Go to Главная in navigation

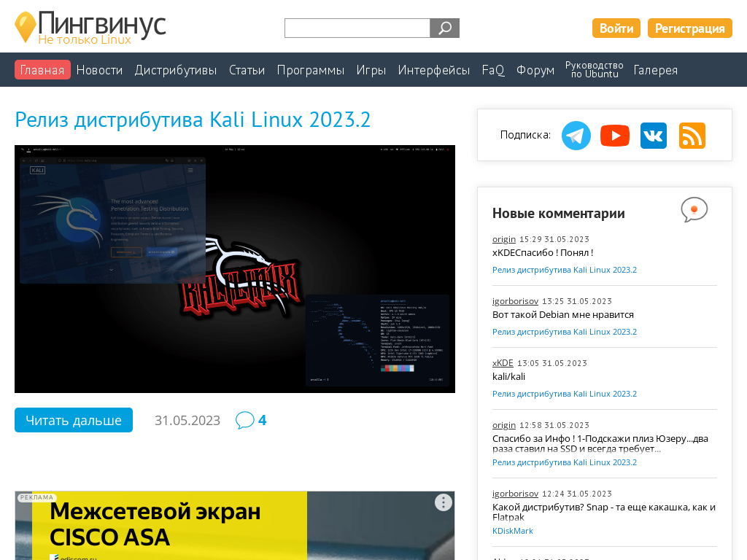42,70
